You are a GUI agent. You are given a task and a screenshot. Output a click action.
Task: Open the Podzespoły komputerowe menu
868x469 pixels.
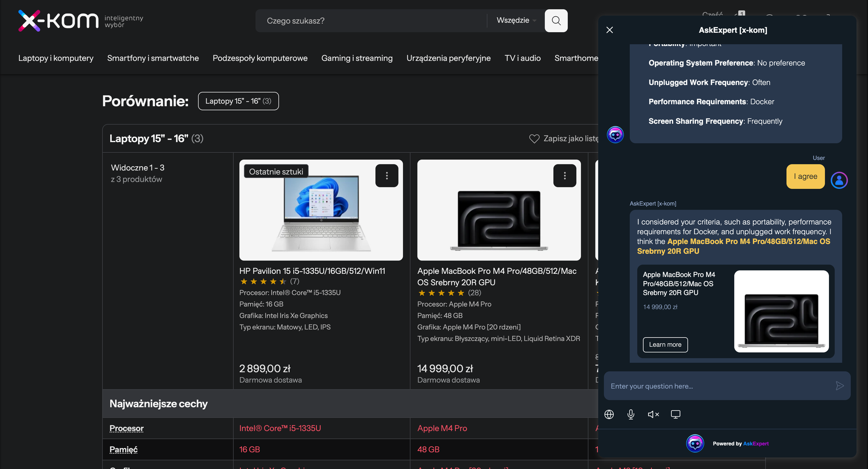point(260,58)
